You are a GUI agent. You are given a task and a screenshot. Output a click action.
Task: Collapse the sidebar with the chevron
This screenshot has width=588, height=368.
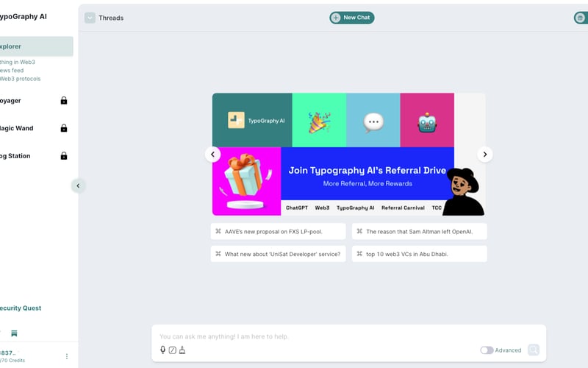coord(78,185)
